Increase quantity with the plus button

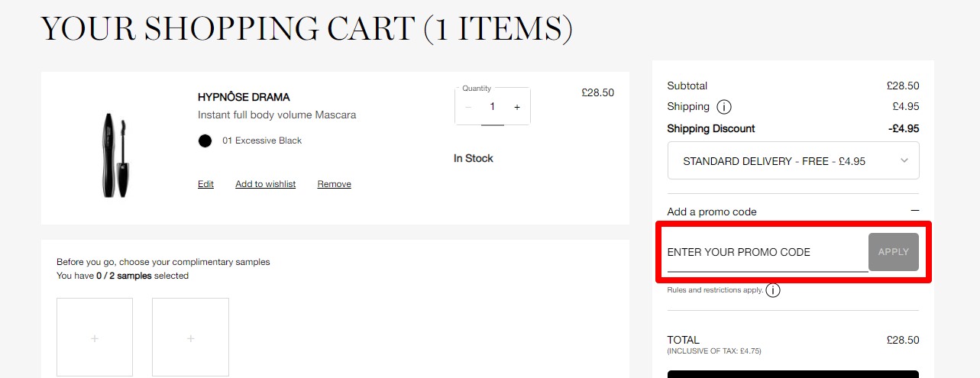click(517, 108)
